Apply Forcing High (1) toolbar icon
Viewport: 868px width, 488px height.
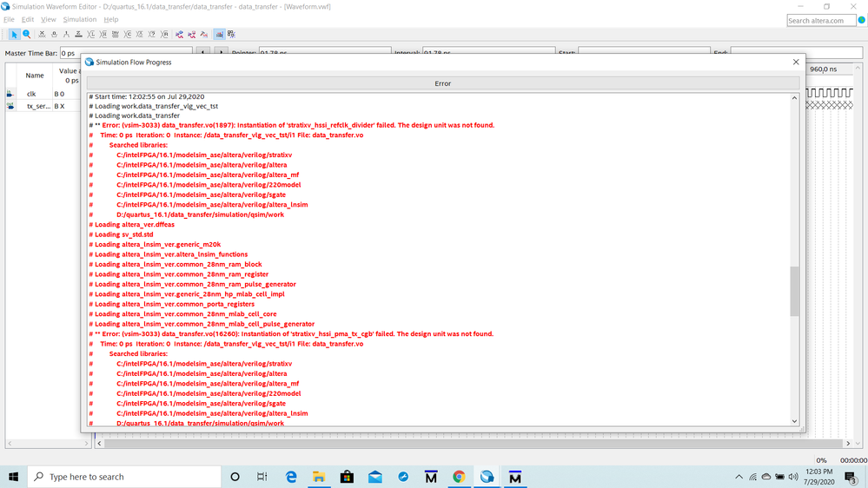point(66,35)
